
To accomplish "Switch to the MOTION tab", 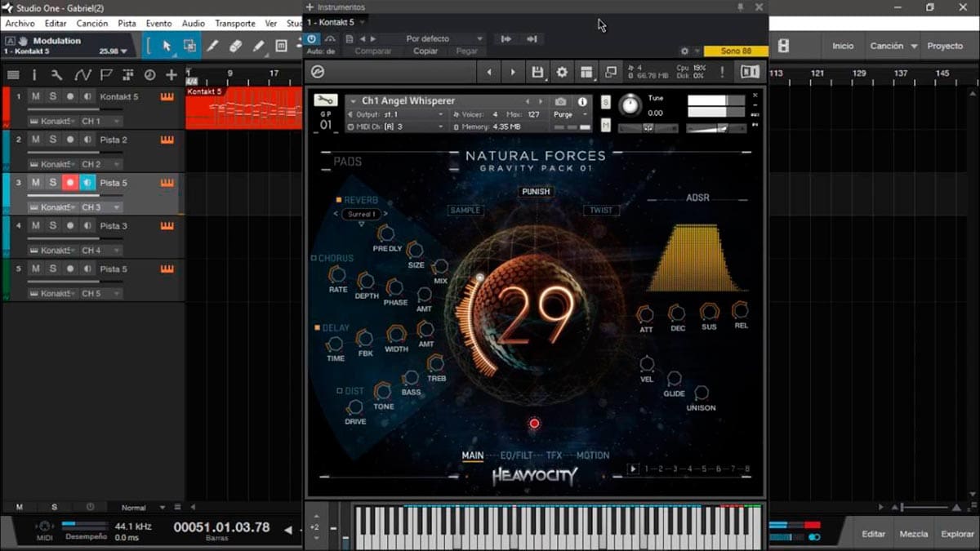I will tap(593, 455).
